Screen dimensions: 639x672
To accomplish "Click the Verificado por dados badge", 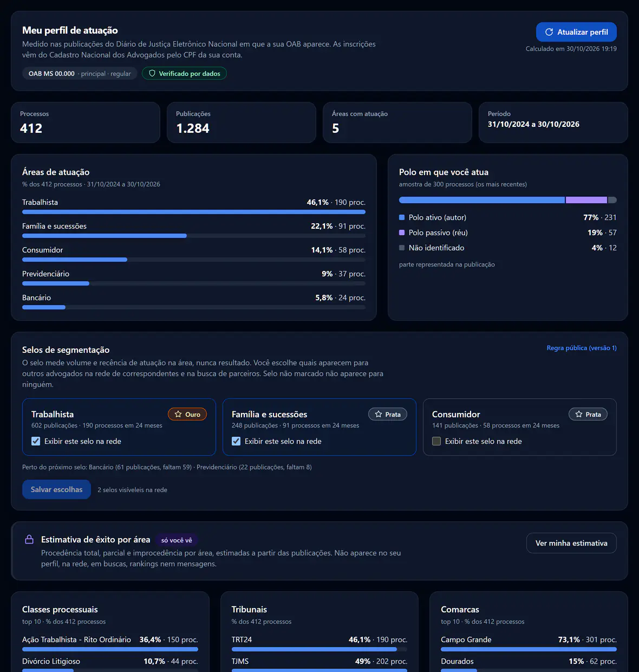I will pos(184,73).
